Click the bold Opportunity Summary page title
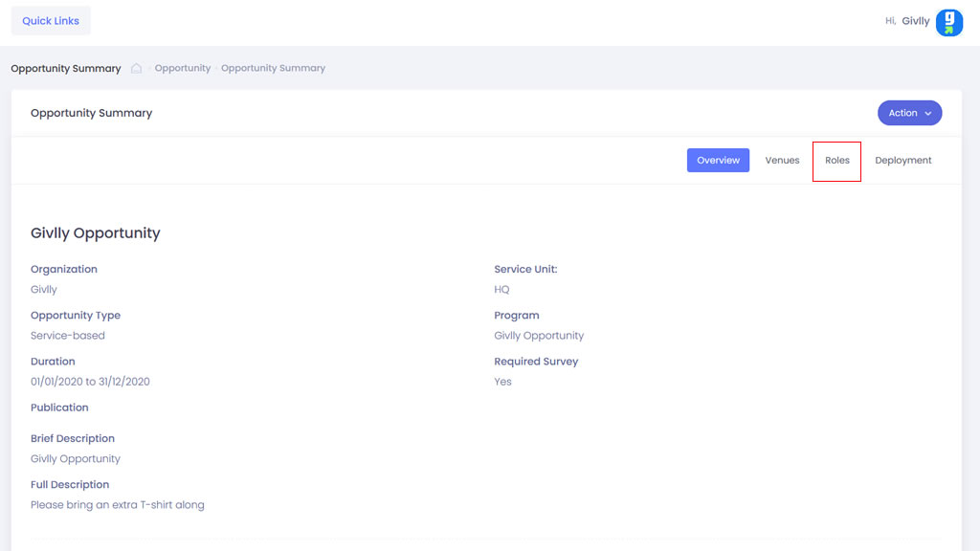The height and width of the screenshot is (551, 980). pyautogui.click(x=66, y=69)
